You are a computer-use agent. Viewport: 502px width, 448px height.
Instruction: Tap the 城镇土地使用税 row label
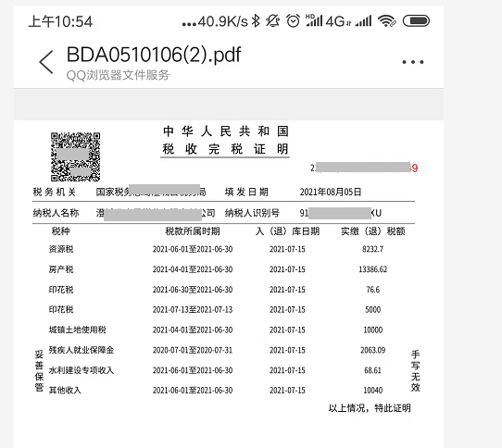pyautogui.click(x=77, y=330)
